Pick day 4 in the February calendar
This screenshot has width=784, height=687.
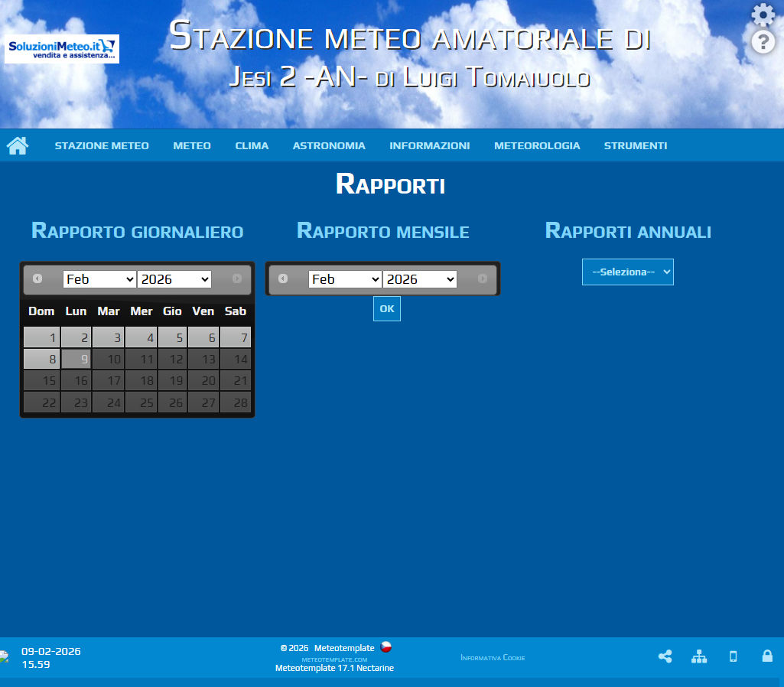coord(141,337)
